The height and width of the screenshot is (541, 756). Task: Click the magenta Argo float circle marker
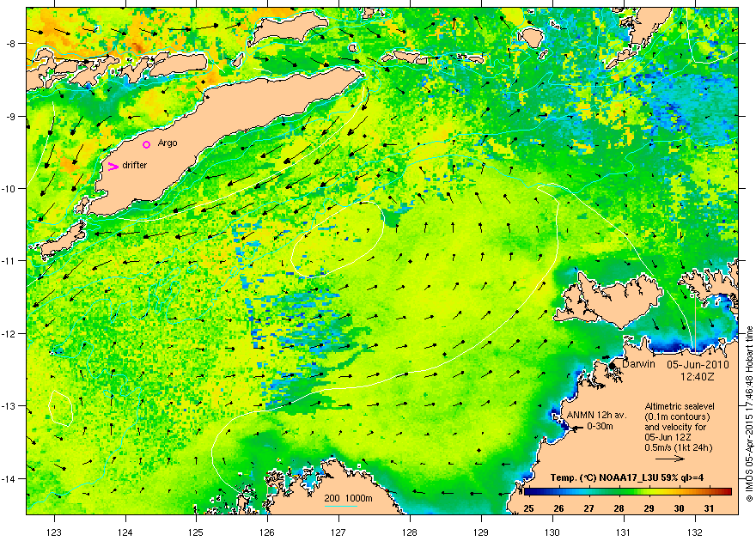147,144
